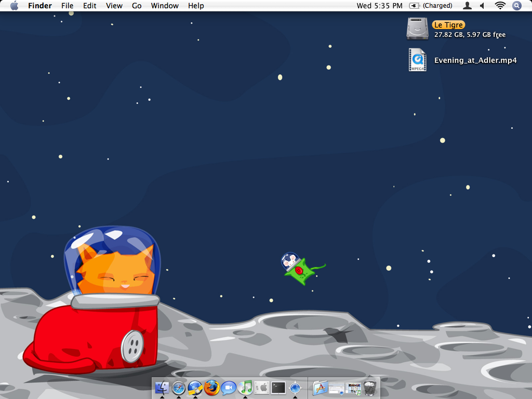Restore the minimized iTunes window in the Dock
Image resolution: width=532 pixels, height=399 pixels.
(x=353, y=389)
